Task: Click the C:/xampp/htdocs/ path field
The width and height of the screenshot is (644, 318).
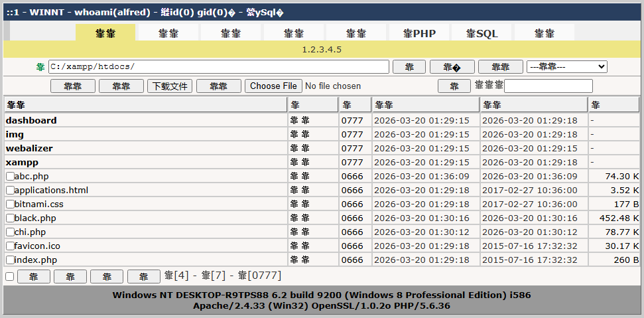Action: coord(219,67)
